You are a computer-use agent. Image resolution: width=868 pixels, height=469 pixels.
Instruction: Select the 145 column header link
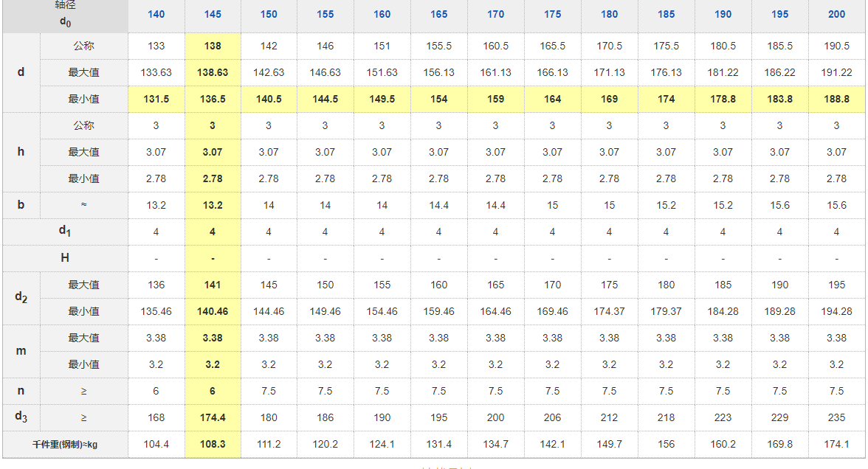click(213, 14)
